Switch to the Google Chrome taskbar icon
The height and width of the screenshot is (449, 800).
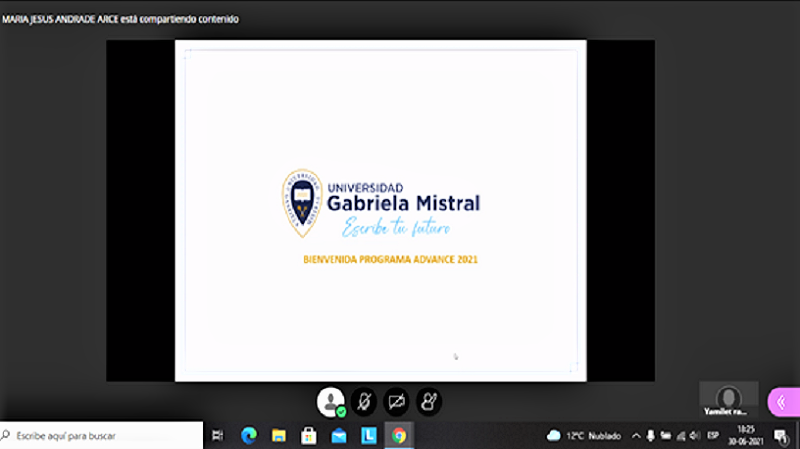pyautogui.click(x=399, y=435)
